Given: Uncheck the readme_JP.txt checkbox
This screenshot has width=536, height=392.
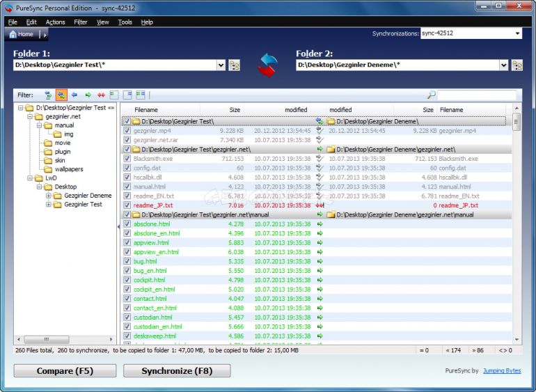Looking at the screenshot, I should (x=127, y=205).
